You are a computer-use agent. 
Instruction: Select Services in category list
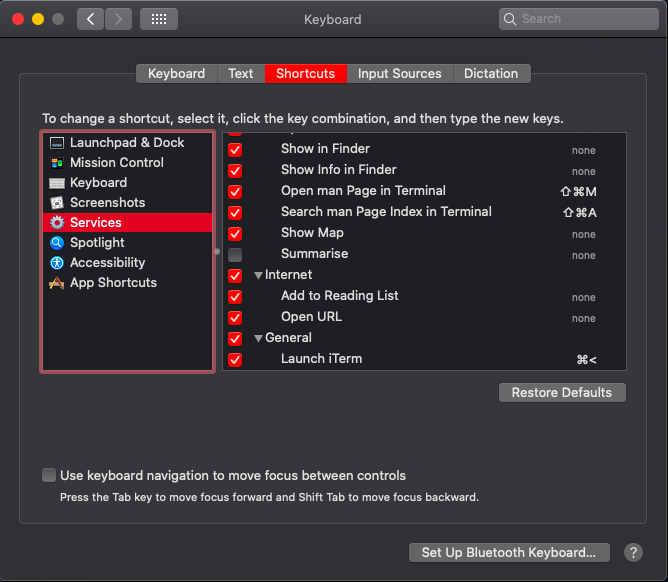click(x=127, y=222)
